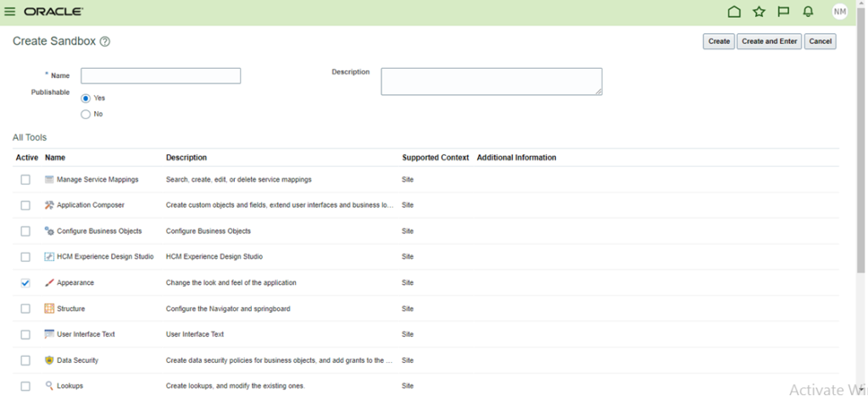Click the Lookups name text
The image size is (868, 396).
70,386
